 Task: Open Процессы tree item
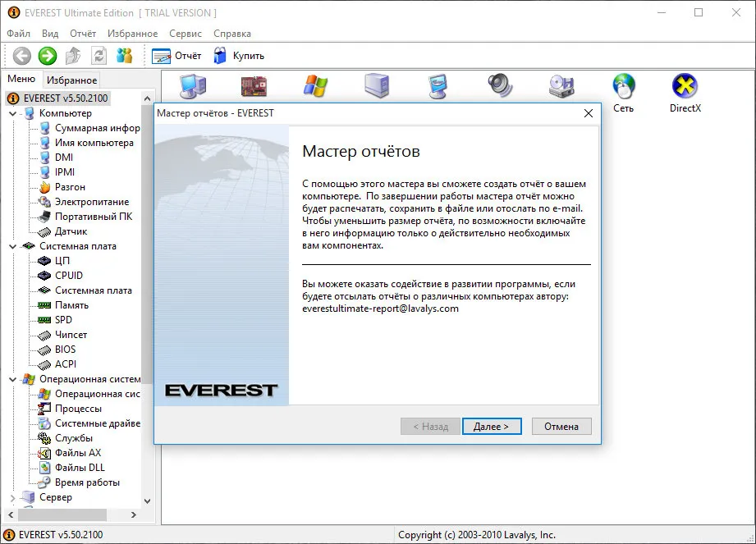click(x=70, y=409)
